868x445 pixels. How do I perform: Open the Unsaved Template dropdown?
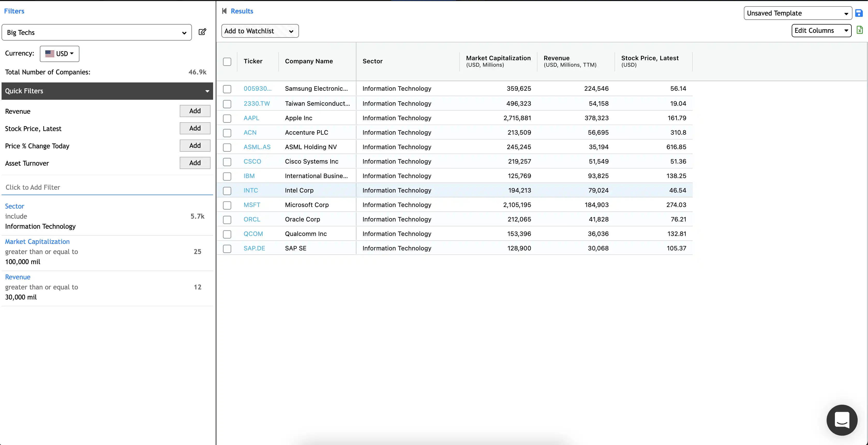(x=798, y=13)
